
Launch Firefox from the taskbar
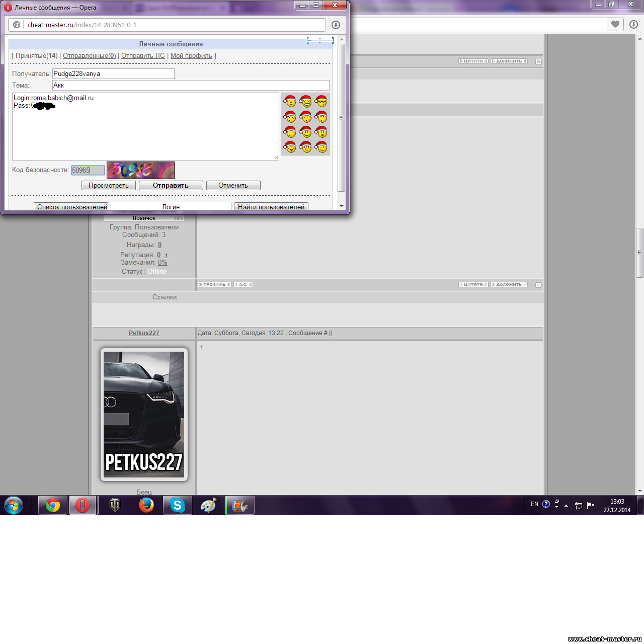click(146, 505)
